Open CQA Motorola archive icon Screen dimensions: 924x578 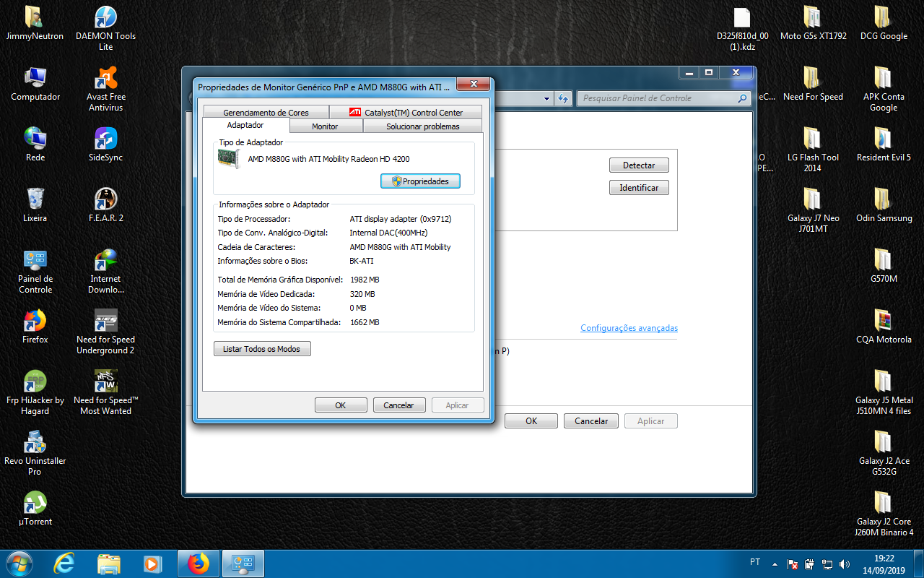pyautogui.click(x=884, y=327)
